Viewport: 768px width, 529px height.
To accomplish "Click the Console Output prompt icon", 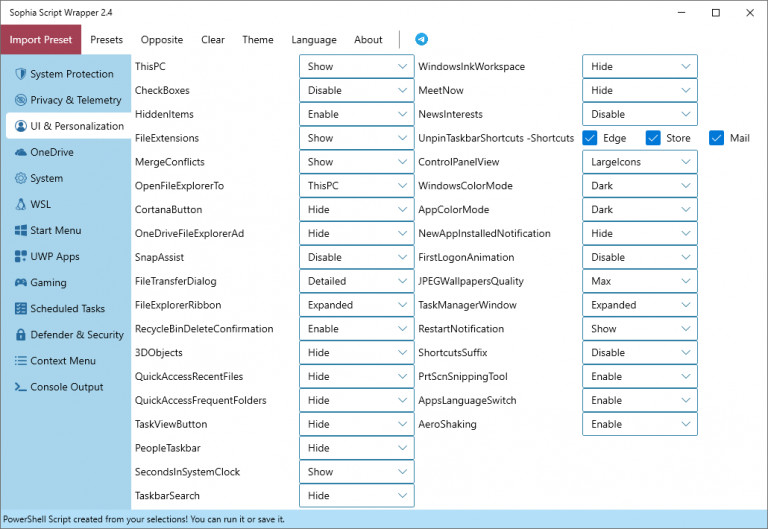I will [x=21, y=387].
